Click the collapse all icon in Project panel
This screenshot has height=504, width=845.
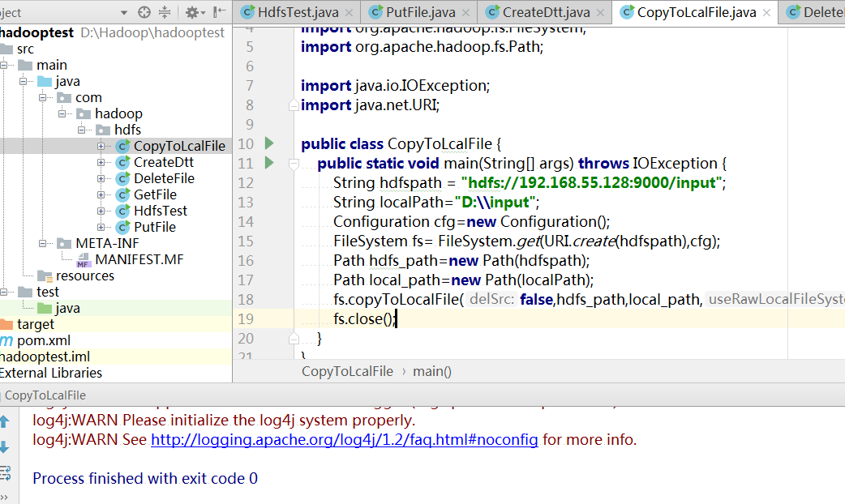click(165, 12)
